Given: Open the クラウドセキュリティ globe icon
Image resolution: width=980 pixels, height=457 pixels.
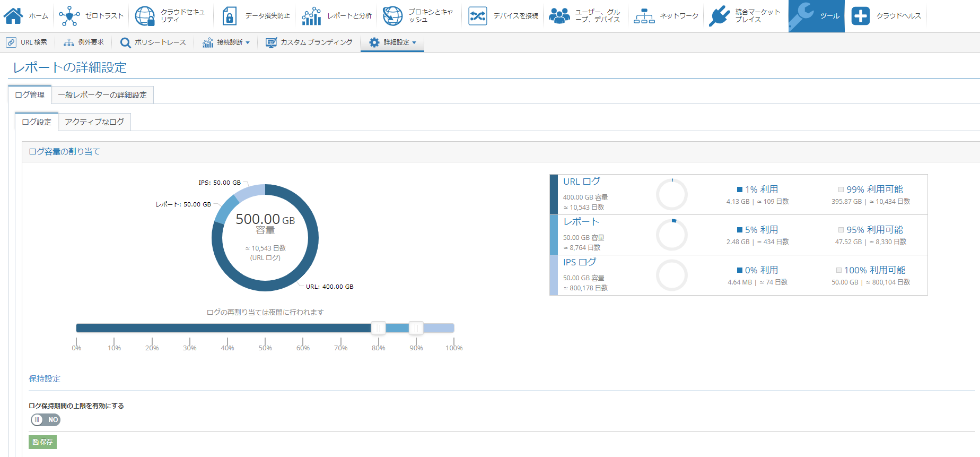Looking at the screenshot, I should click(145, 16).
